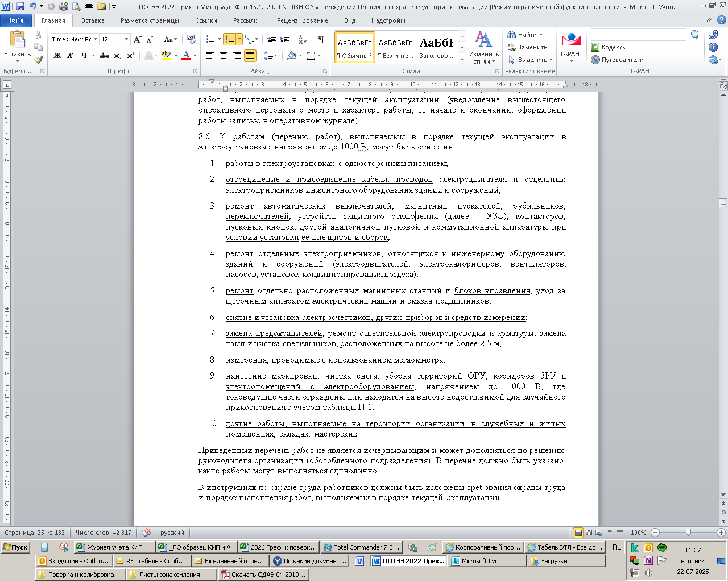728x582 pixels.
Task: Click the Superscript icon
Action: [x=131, y=56]
